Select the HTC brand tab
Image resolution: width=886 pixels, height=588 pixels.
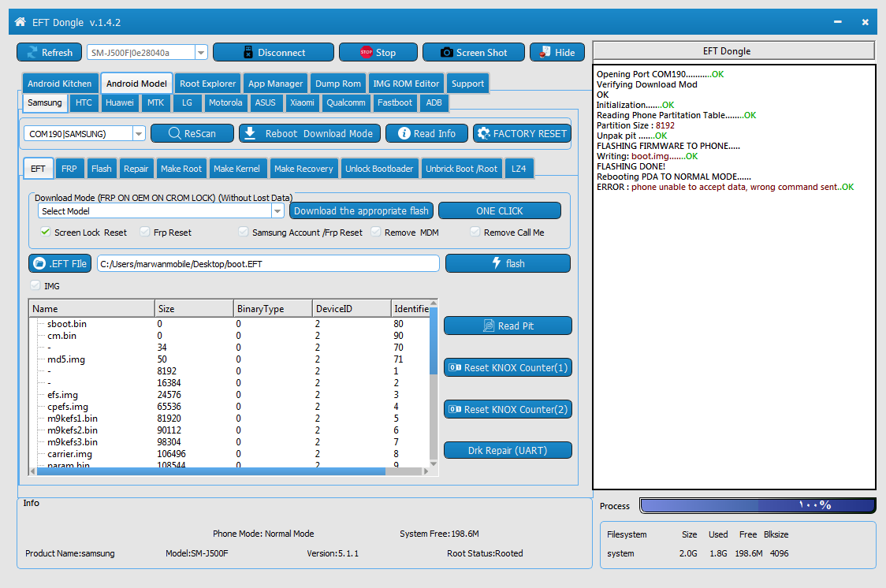[84, 102]
